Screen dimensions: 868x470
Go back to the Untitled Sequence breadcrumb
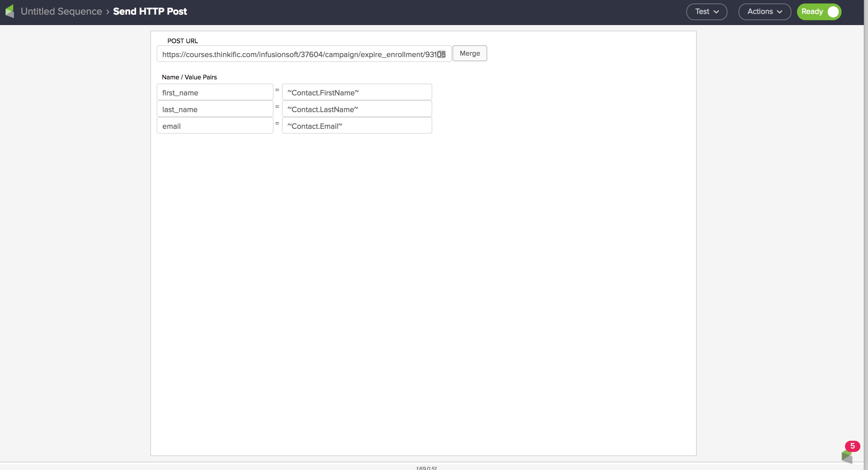pyautogui.click(x=61, y=11)
